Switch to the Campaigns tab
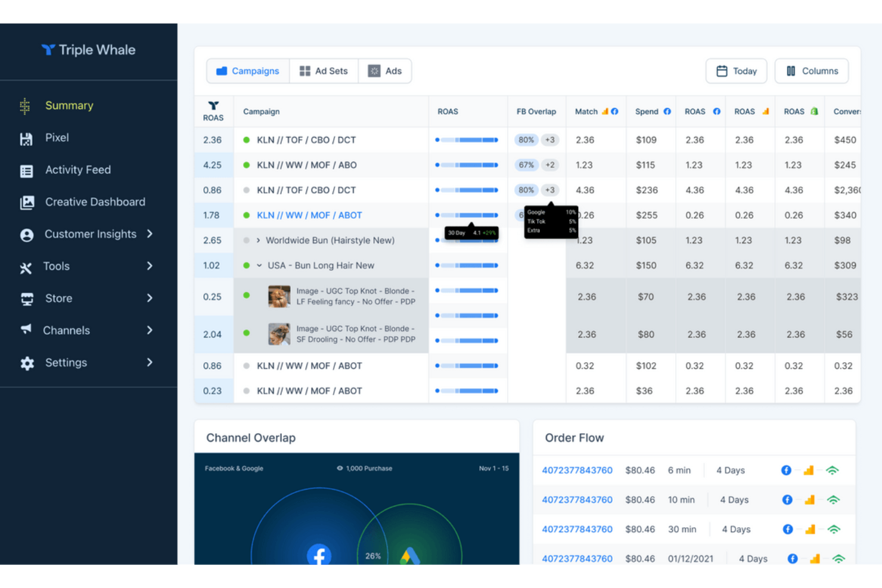Viewport: 882px width, 588px height. pos(248,71)
